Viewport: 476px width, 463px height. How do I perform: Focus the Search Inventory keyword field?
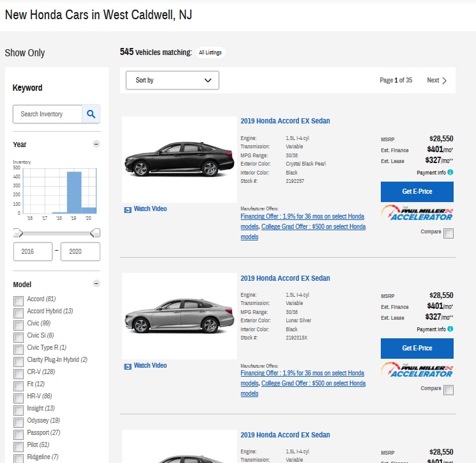click(48, 114)
